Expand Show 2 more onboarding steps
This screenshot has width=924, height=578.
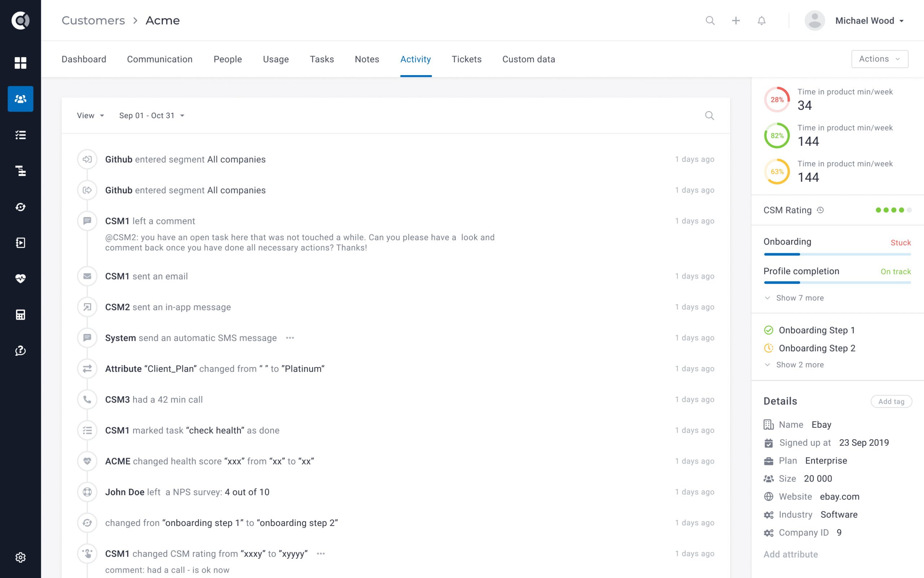pyautogui.click(x=794, y=365)
